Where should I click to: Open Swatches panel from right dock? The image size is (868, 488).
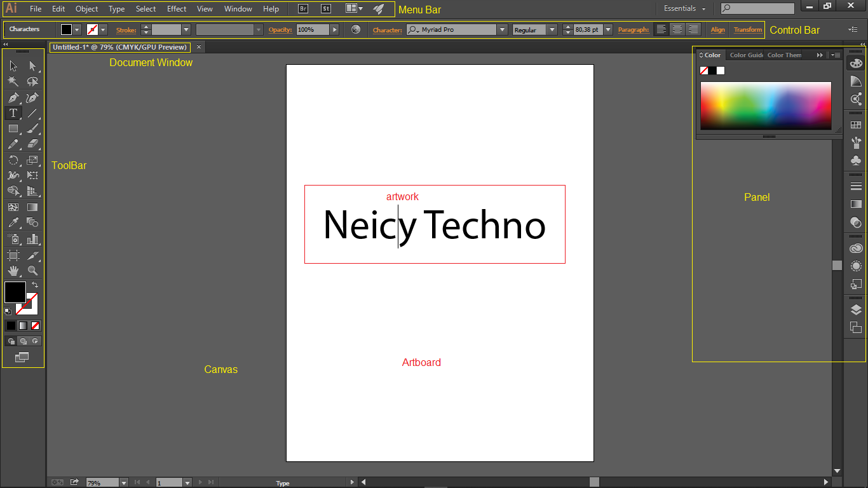pos(856,126)
